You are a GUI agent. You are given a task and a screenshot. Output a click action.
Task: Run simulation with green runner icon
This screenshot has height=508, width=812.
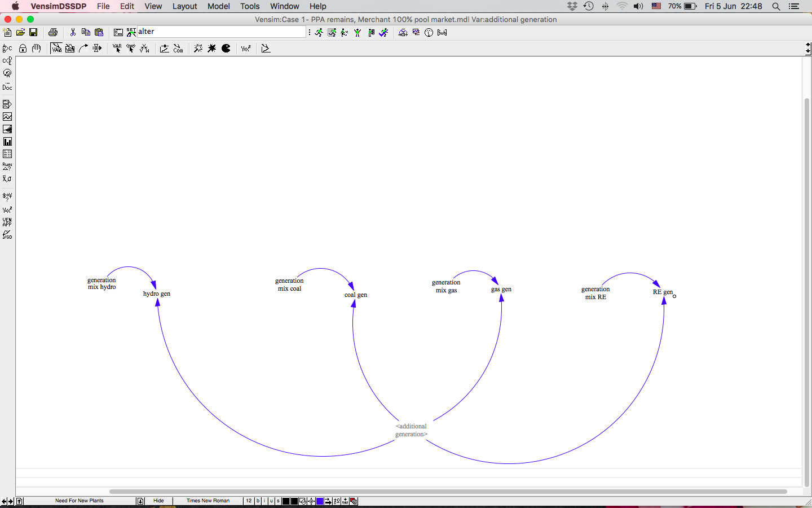(319, 33)
